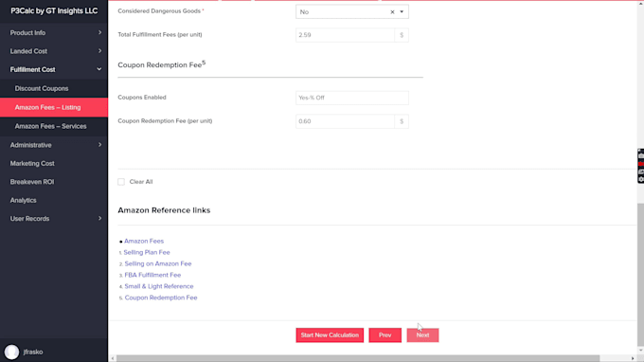Click the Amazon Reference links heading
The height and width of the screenshot is (362, 644).
[164, 210]
